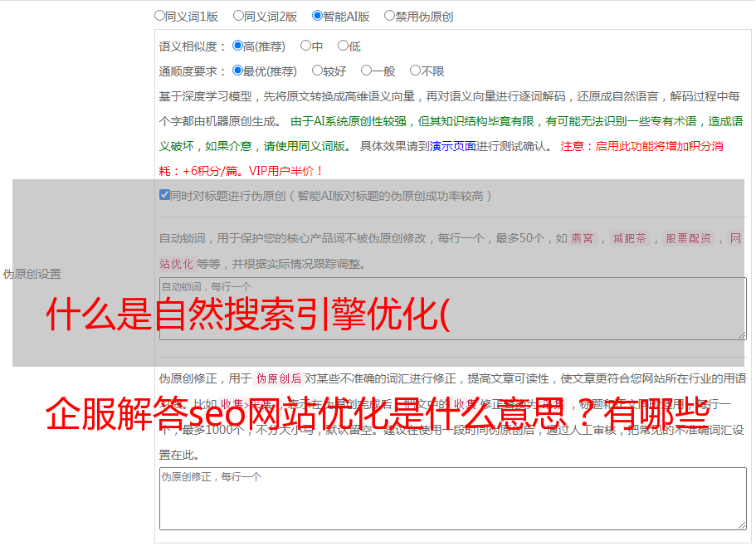Set 语义相似度 to 高(推荐)
756x546 pixels.
point(238,46)
